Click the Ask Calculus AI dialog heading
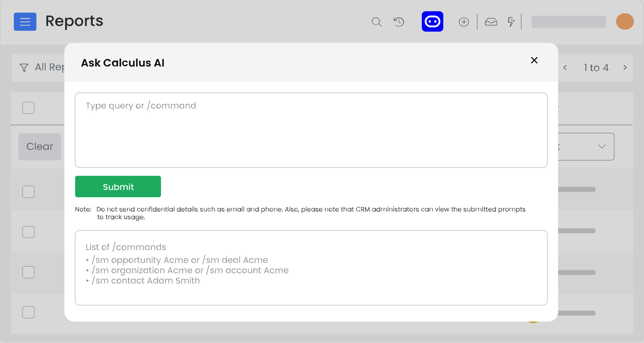Screen dimensions: 644x343 point(123,63)
